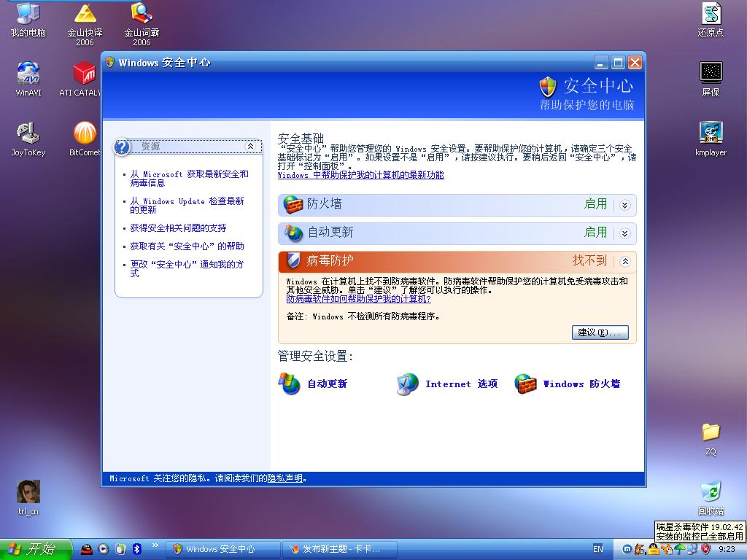Click the Bluetooth quick launch icon
Image resolution: width=747 pixels, height=560 pixels.
(136, 549)
